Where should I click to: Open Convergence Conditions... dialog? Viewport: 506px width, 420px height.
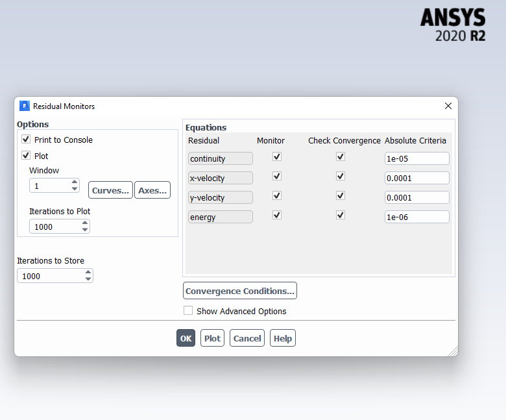click(x=240, y=291)
